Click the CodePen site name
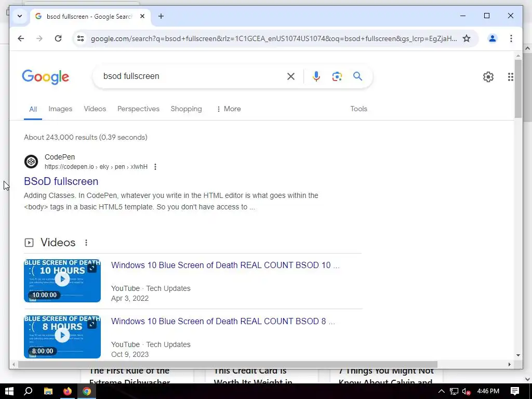 [x=60, y=157]
